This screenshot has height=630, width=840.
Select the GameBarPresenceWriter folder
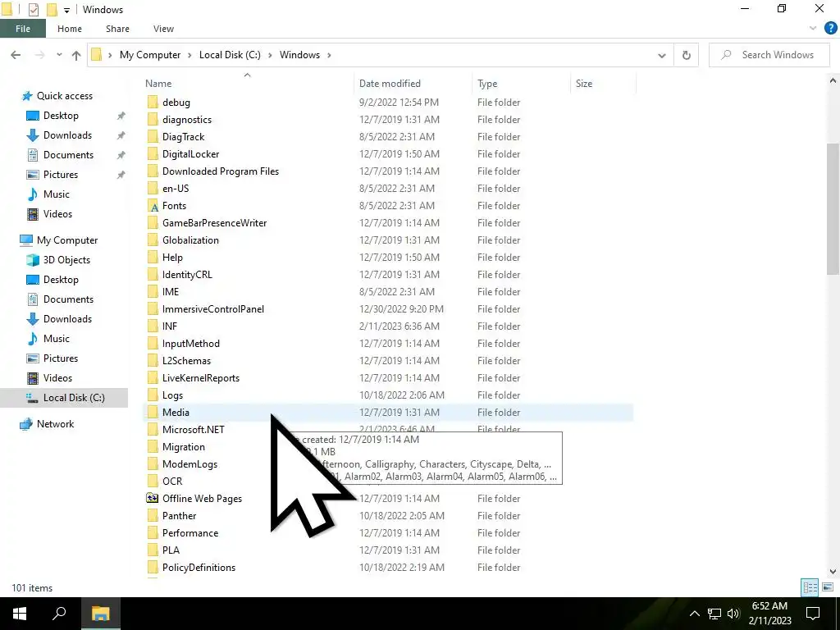pos(214,223)
